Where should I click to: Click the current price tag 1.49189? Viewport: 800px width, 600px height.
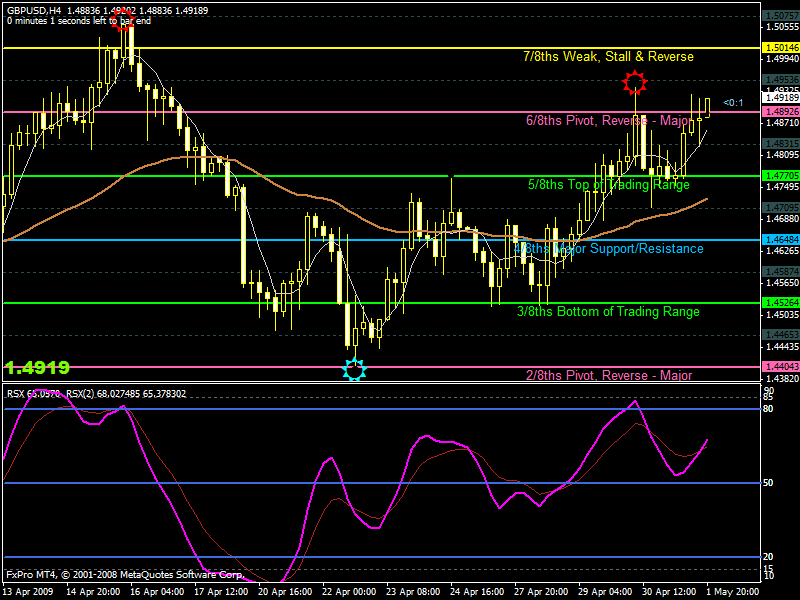pos(781,97)
